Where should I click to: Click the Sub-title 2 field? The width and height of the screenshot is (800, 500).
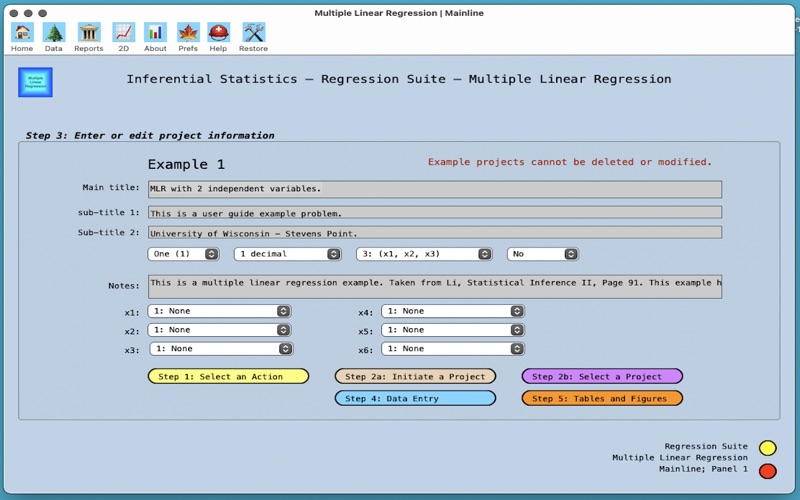[x=435, y=233]
